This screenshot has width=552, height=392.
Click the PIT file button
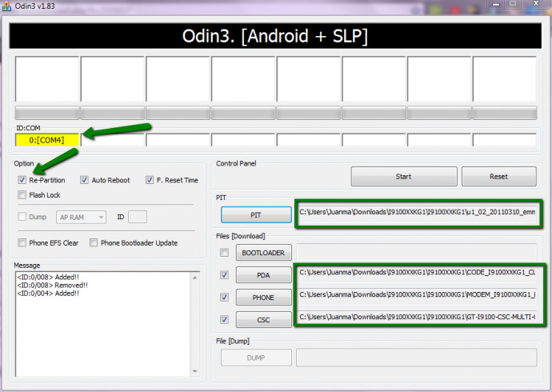coord(256,214)
